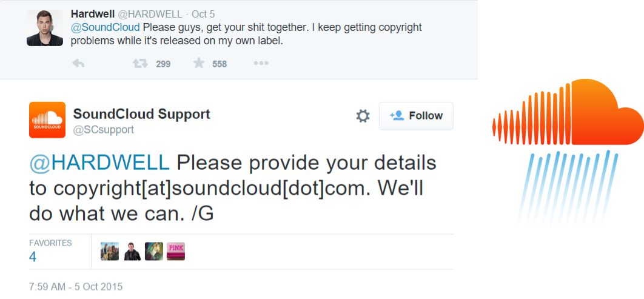Follow the SoundCloud Support account
The width and height of the screenshot is (644, 299).
(x=416, y=116)
